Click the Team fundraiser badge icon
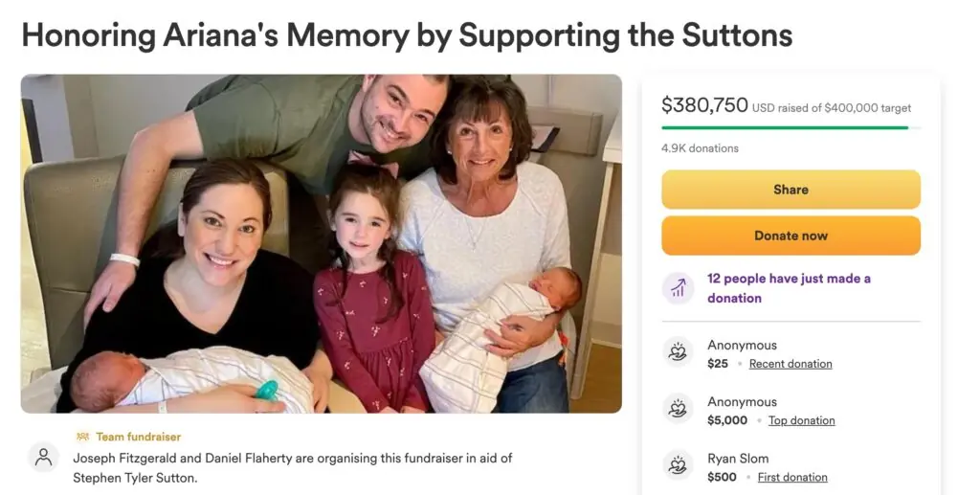This screenshot has height=495, width=980. (83, 437)
